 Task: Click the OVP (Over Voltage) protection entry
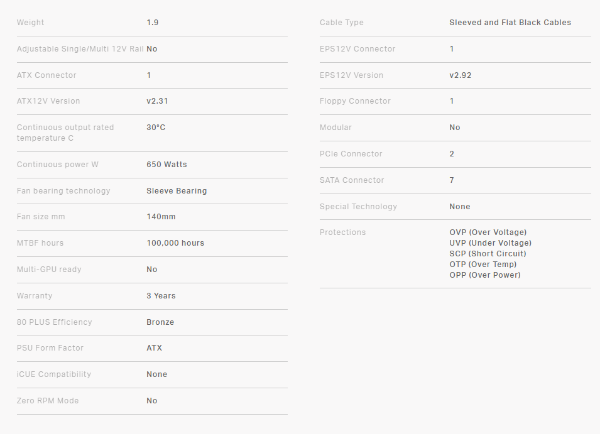(489, 232)
